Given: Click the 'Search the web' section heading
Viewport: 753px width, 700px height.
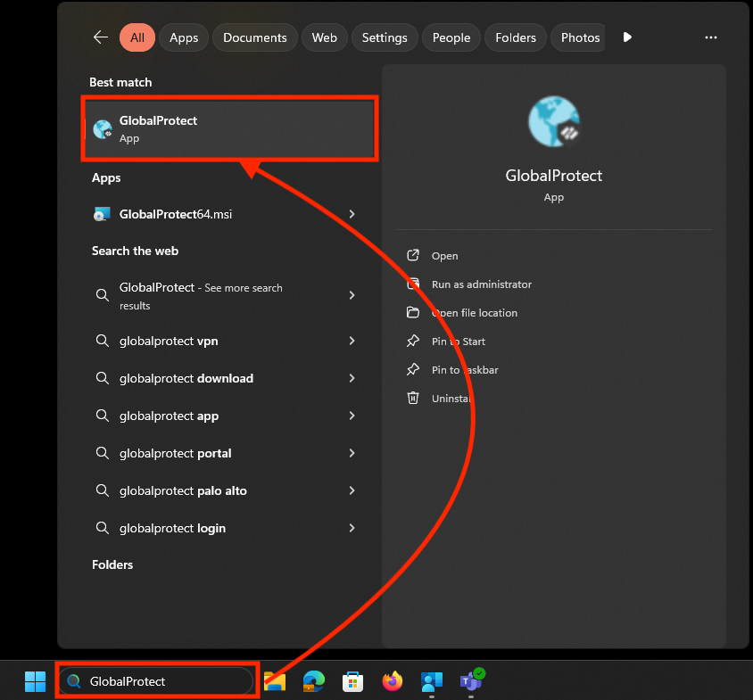Looking at the screenshot, I should coord(135,251).
